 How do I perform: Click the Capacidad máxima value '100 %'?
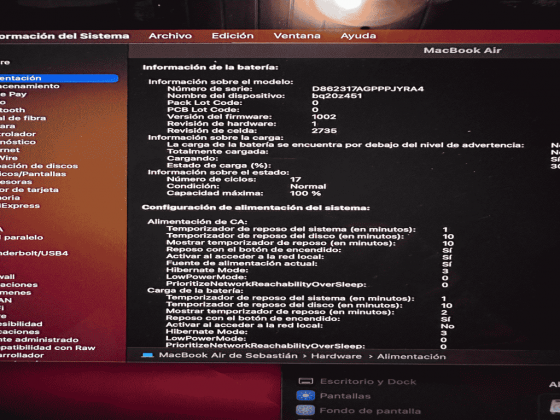(305, 194)
